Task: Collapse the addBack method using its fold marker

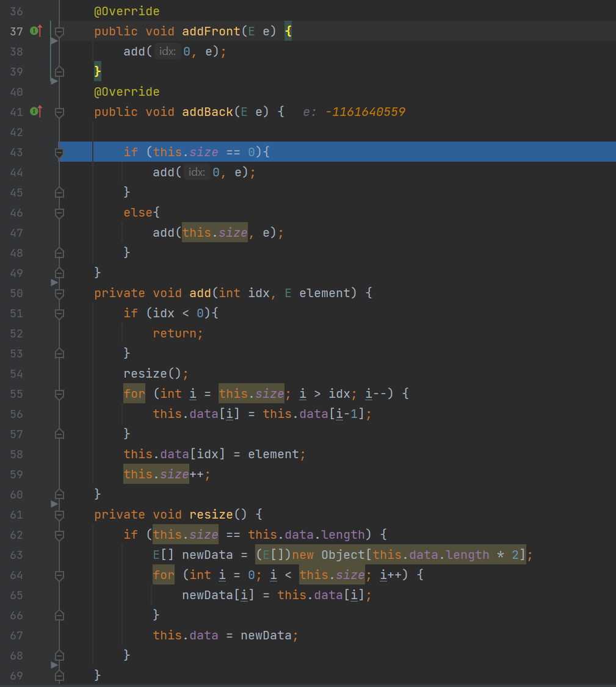Action: (59, 112)
